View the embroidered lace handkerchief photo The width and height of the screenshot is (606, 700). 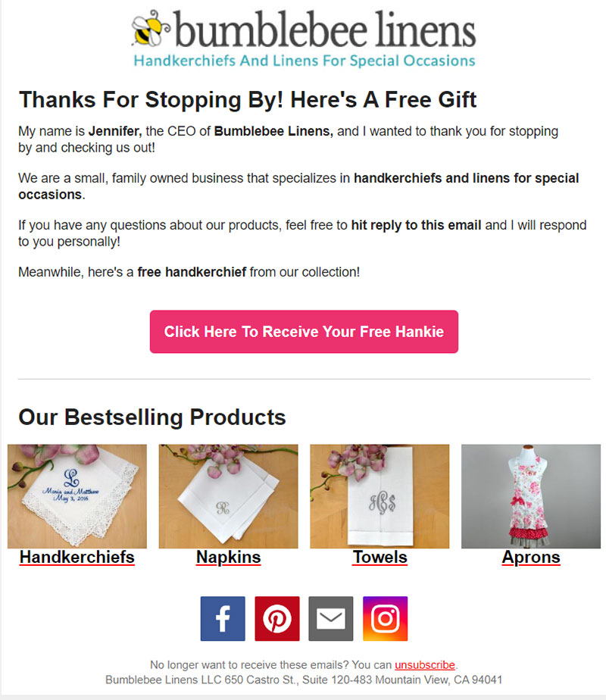tap(77, 496)
